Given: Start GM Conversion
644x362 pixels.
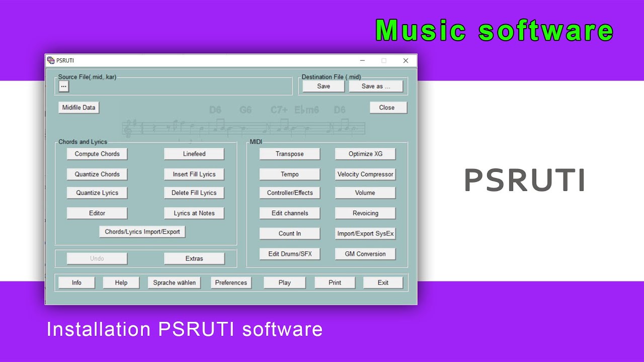Looking at the screenshot, I should point(365,254).
